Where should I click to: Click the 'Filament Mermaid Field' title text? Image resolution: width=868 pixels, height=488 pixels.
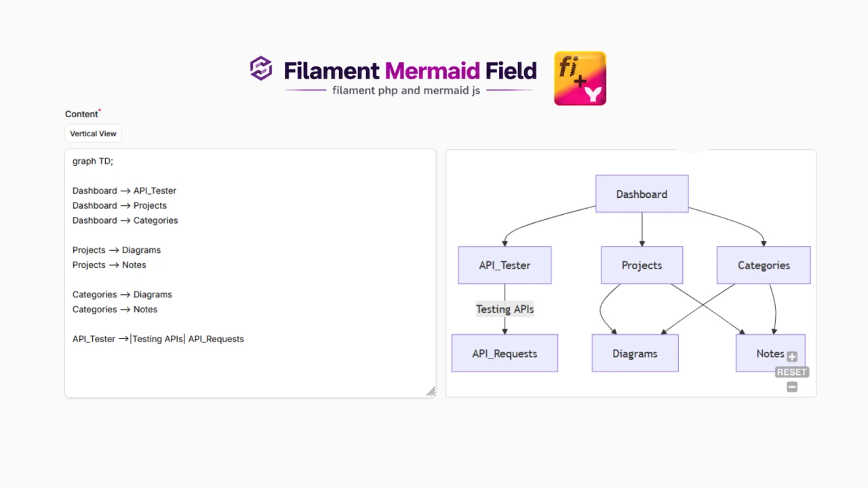click(410, 70)
